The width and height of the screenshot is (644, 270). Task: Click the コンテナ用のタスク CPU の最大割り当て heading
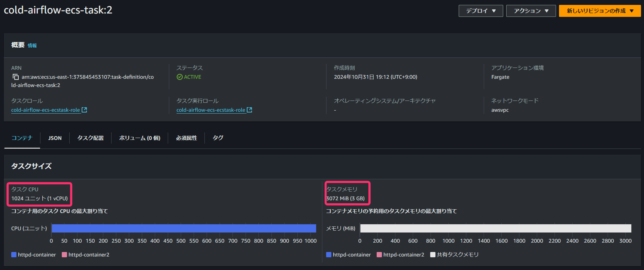click(x=60, y=211)
